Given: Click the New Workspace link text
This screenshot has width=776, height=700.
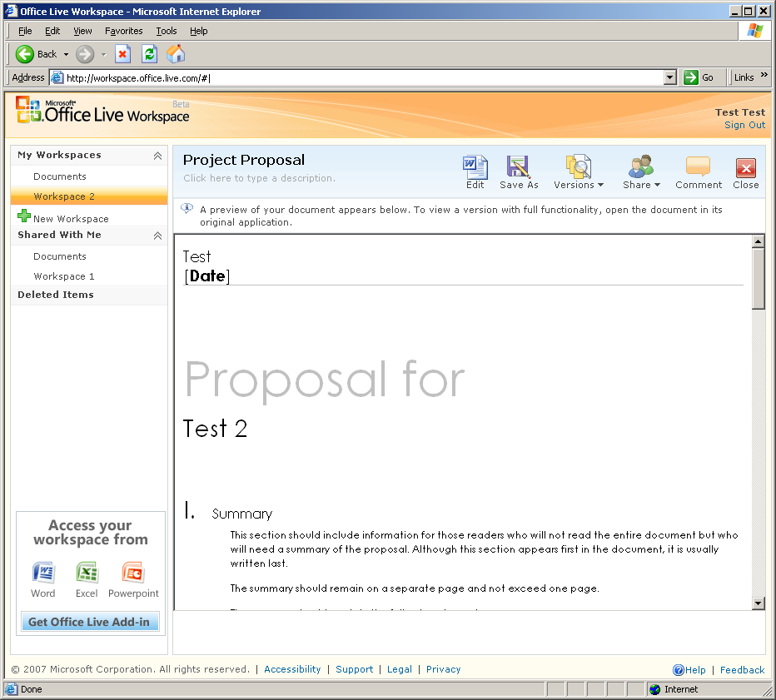Looking at the screenshot, I should point(71,219).
